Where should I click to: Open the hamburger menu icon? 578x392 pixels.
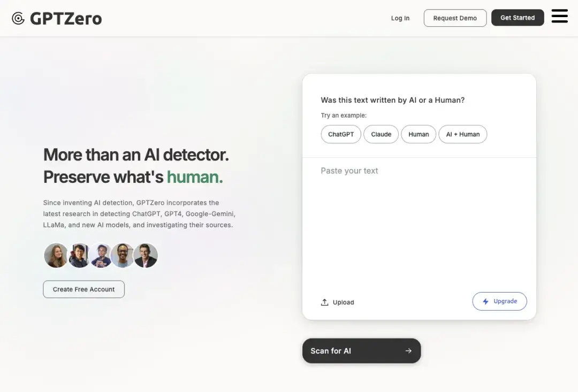tap(559, 16)
